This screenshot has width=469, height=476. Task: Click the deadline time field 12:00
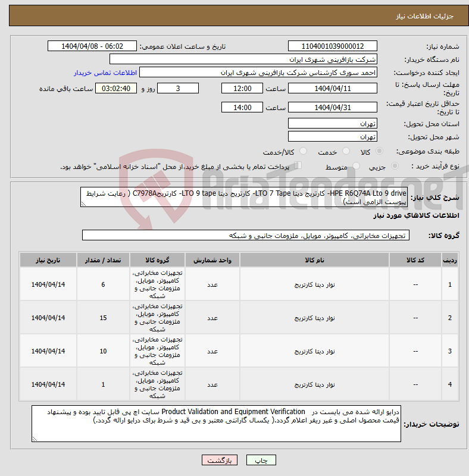coord(242,88)
